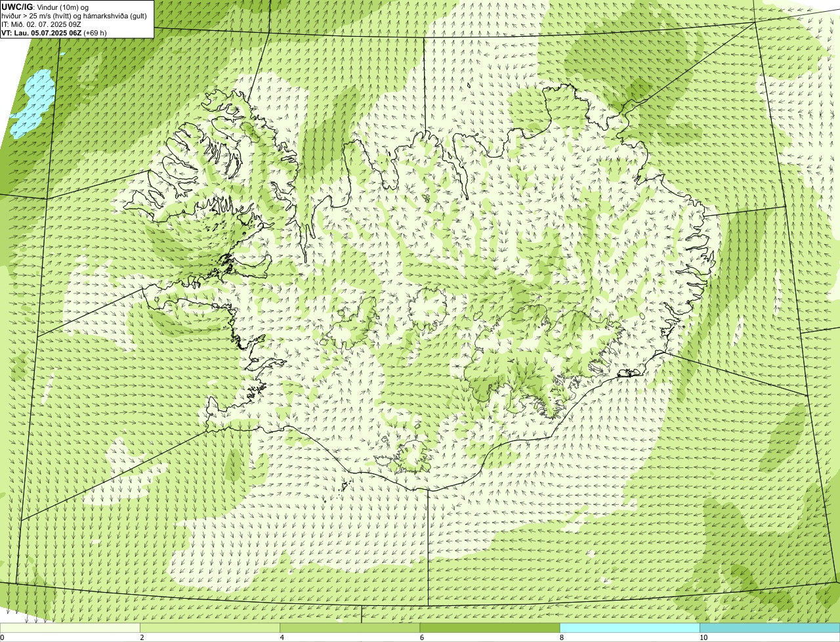The width and height of the screenshot is (840, 642).
Task: Click the 6–8 m/s dark green legend segment
Action: point(490,628)
